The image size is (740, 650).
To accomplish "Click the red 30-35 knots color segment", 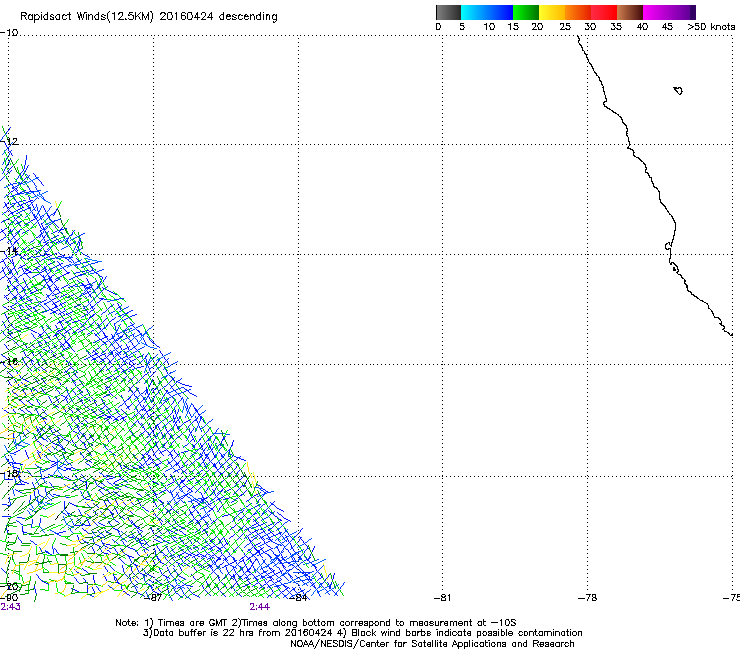I will [604, 12].
